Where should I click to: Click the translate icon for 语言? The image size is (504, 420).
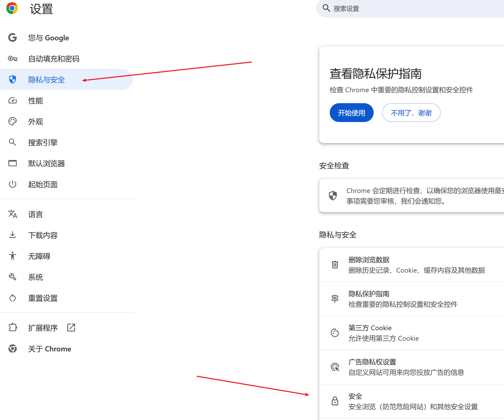[13, 214]
